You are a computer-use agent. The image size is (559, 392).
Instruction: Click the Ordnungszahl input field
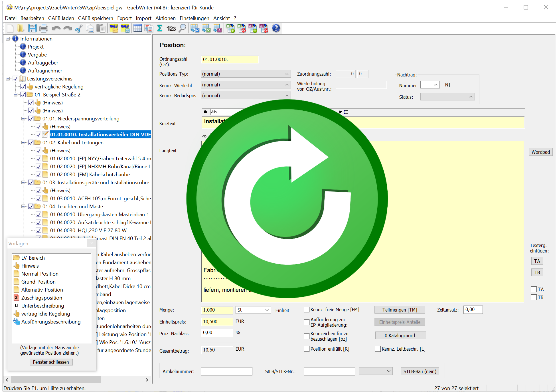(230, 60)
